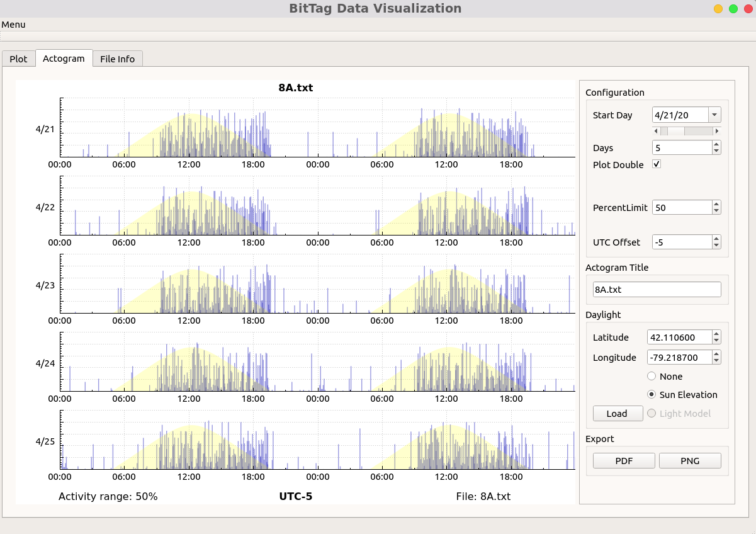Viewport: 756px width, 534px height.
Task: Click the Start Day date field
Action: [x=680, y=115]
